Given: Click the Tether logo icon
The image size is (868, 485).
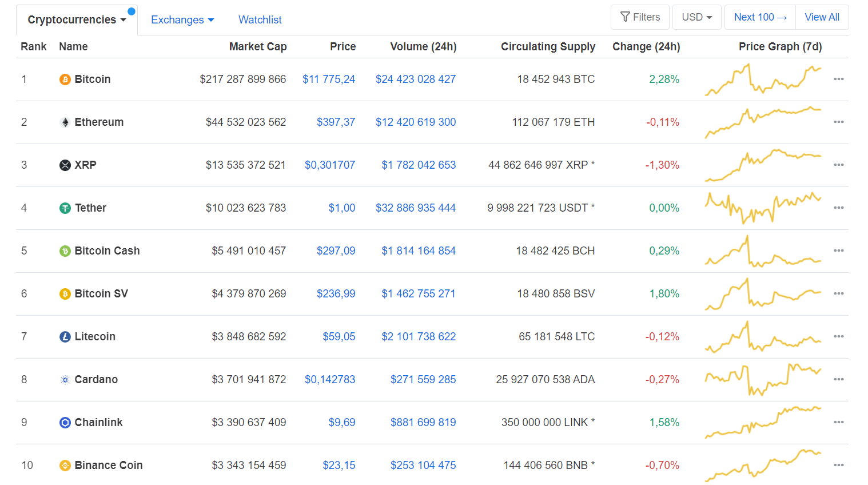Looking at the screenshot, I should 65,208.
